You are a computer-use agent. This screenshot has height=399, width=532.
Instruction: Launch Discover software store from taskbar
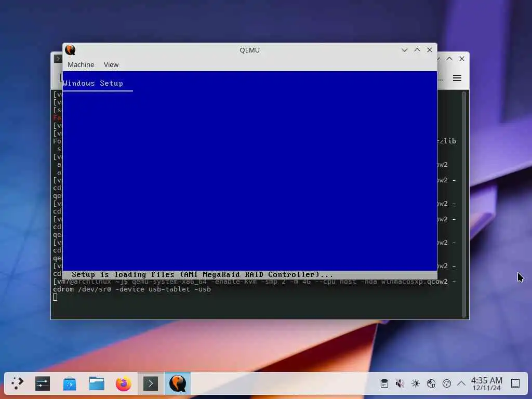(70, 383)
